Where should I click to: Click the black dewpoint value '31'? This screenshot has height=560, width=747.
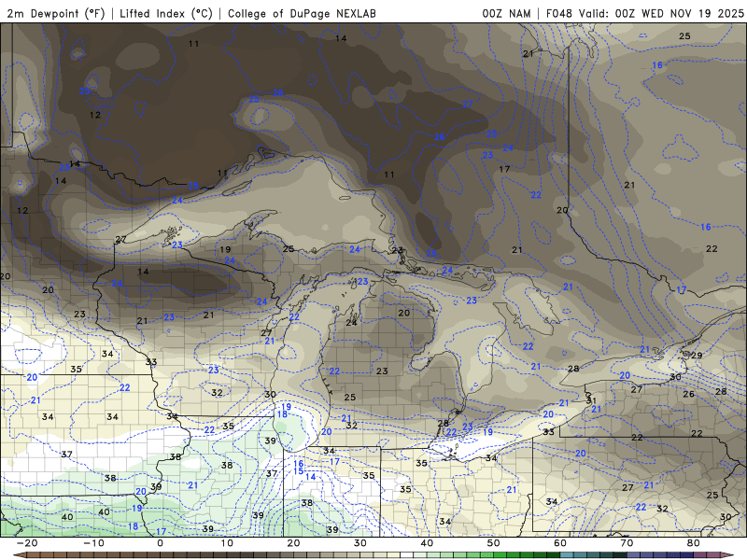click(x=591, y=399)
